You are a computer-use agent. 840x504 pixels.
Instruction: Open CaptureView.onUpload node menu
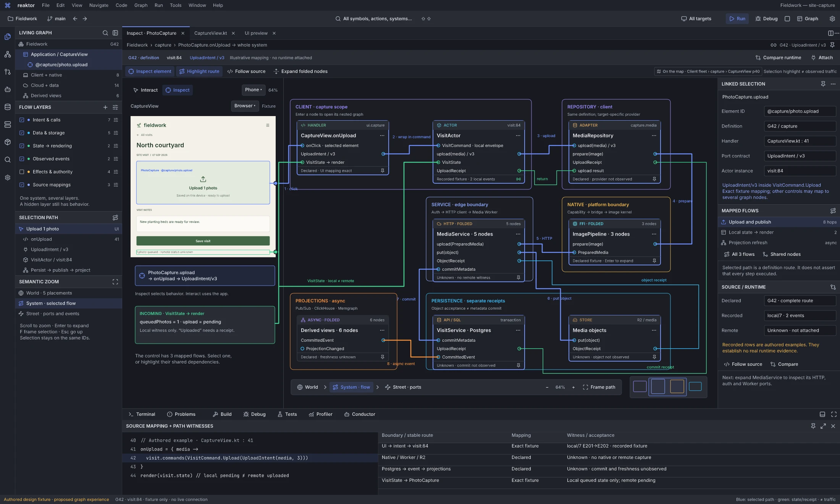tap(382, 136)
